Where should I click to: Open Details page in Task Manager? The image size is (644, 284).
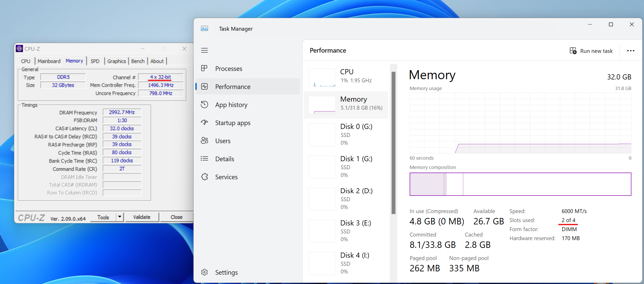[248, 159]
